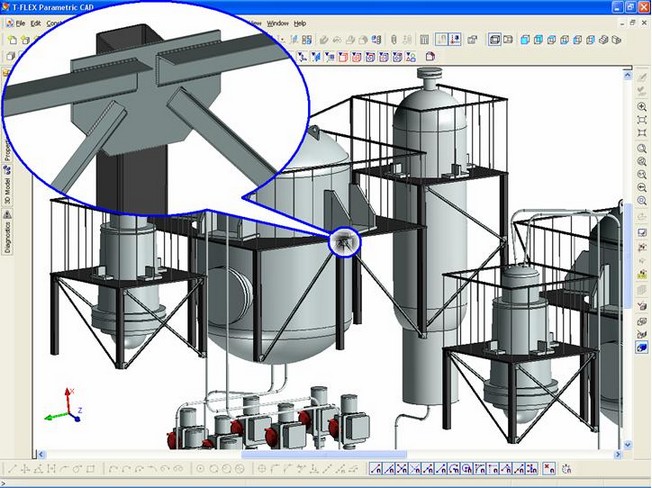Open the Window menu
This screenshot has width=652, height=488.
tap(278, 22)
